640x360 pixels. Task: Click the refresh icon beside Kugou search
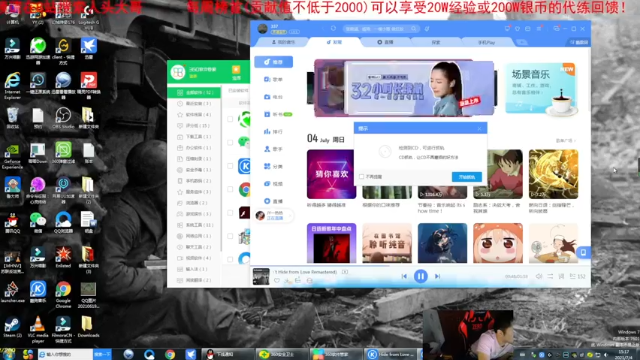tap(333, 29)
